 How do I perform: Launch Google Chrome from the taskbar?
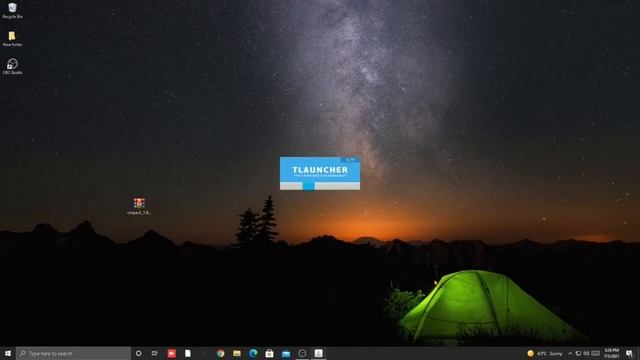[x=220, y=353]
